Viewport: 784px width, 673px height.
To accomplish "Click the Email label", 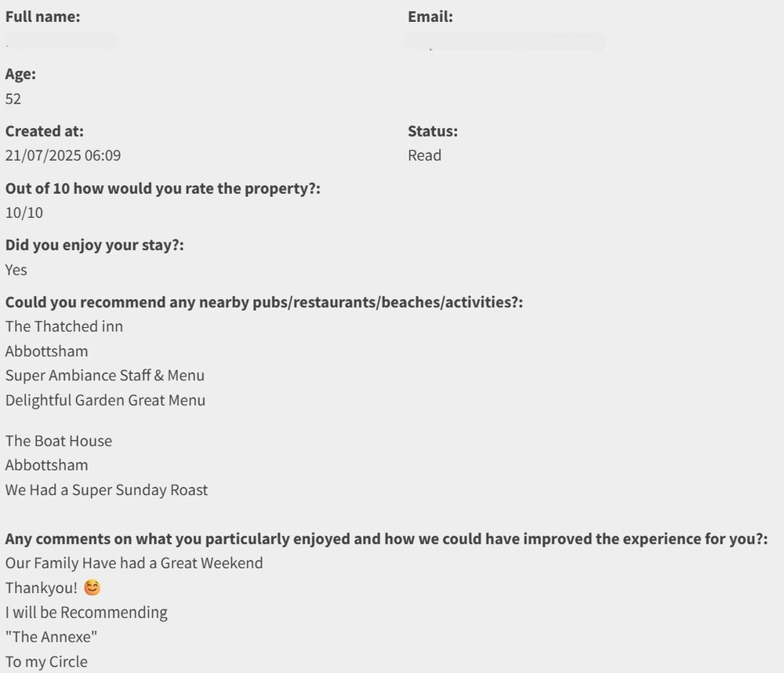I will pos(430,16).
